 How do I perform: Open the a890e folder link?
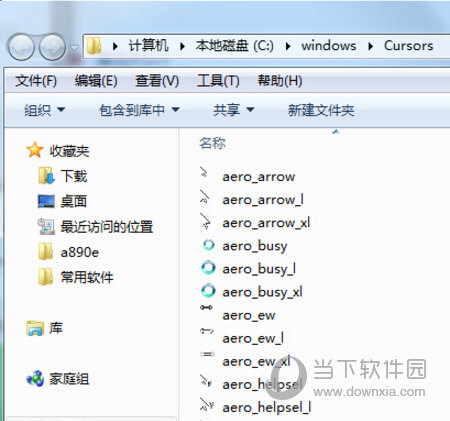(80, 252)
